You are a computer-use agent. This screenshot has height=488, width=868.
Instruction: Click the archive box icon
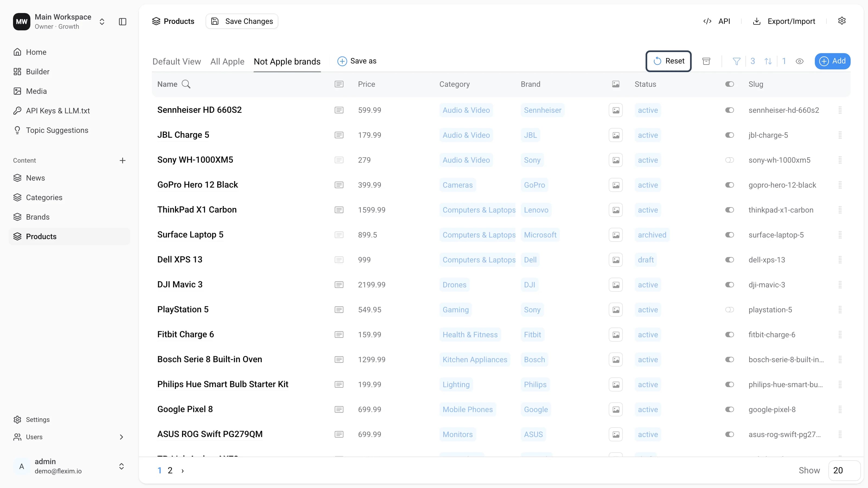706,61
